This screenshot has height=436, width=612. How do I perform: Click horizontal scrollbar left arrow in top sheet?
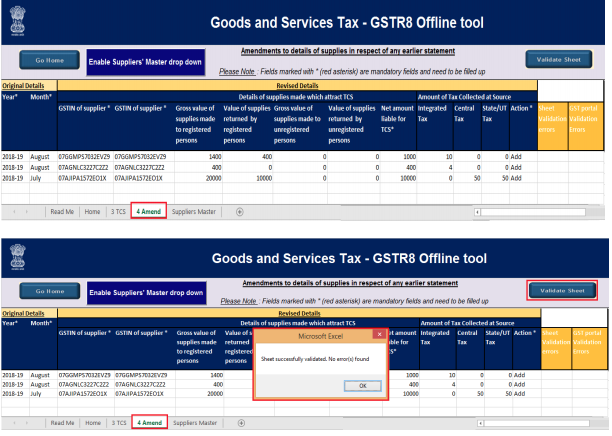pos(477,212)
